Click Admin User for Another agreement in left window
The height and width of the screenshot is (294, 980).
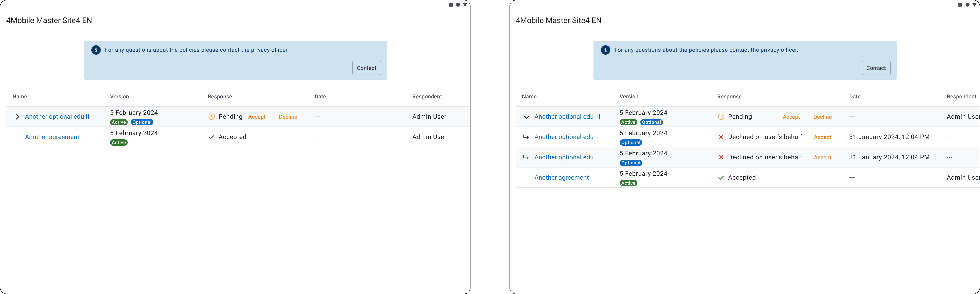(x=429, y=137)
